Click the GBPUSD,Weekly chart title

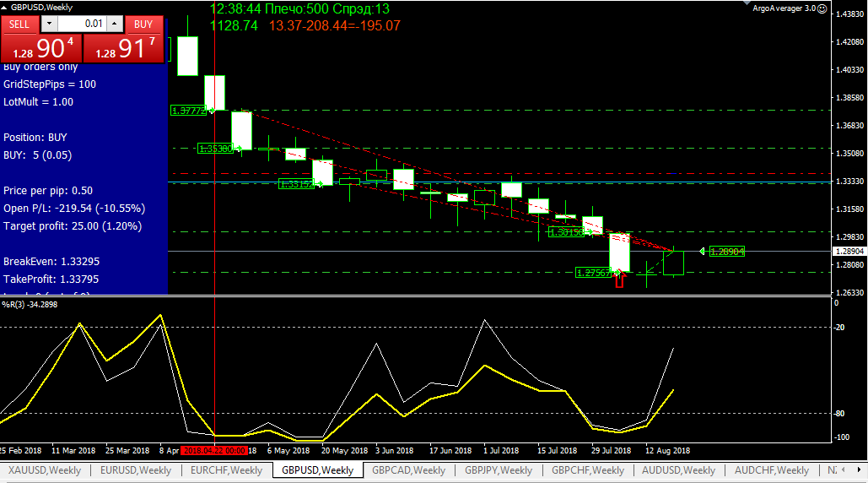pyautogui.click(x=41, y=8)
